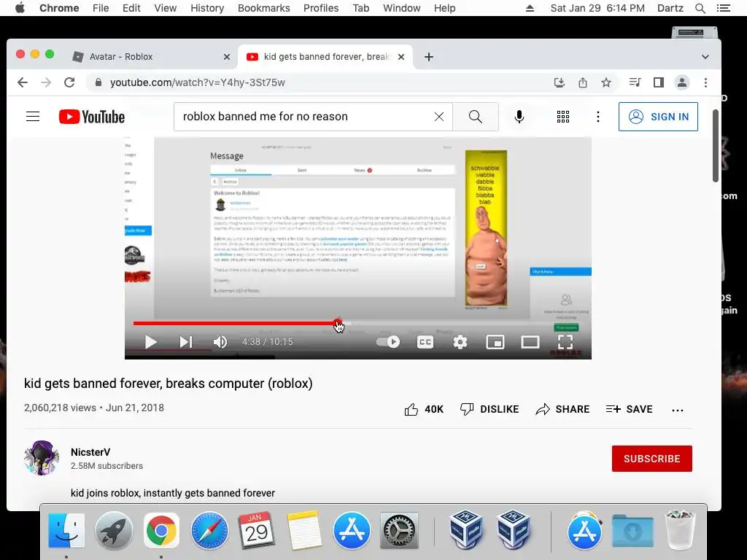This screenshot has width=747, height=560.
Task: Open NicsterV channel name link
Action: click(90, 452)
